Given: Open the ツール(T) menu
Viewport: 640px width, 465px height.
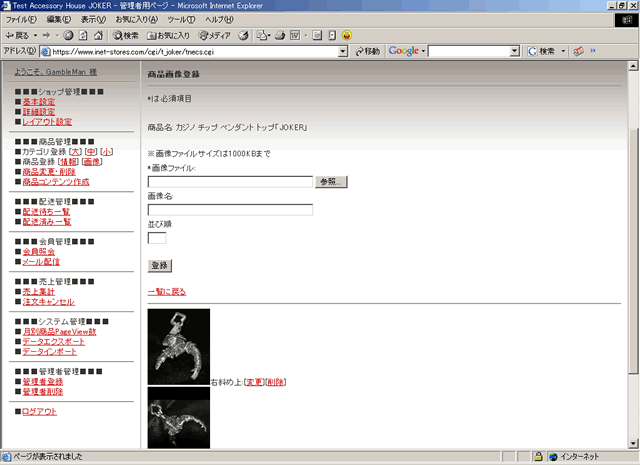Looking at the screenshot, I should (181, 20).
